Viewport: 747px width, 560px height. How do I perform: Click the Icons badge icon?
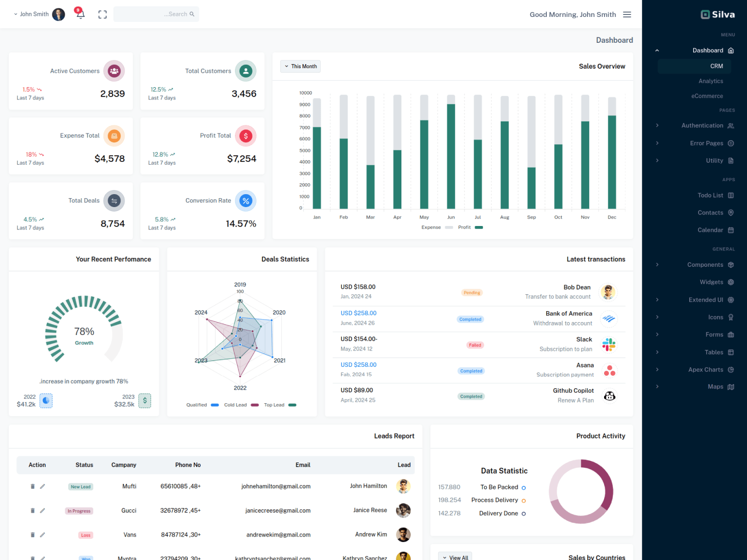click(731, 317)
